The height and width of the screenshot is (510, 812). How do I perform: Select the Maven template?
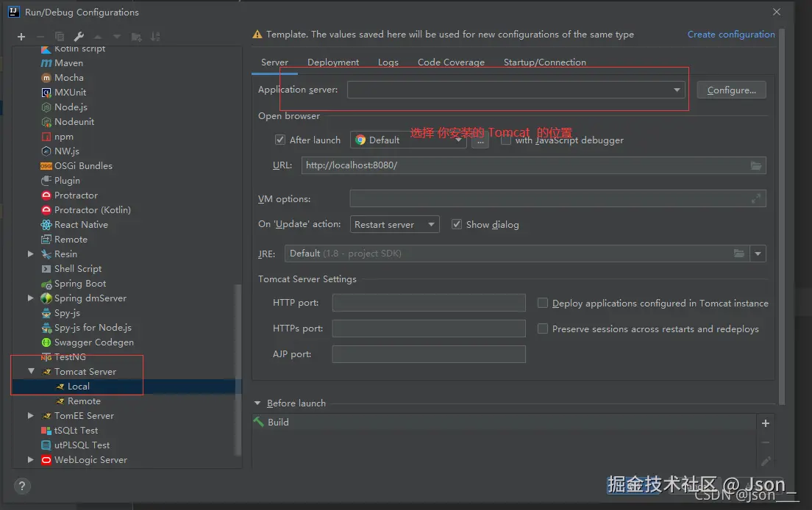(x=68, y=63)
